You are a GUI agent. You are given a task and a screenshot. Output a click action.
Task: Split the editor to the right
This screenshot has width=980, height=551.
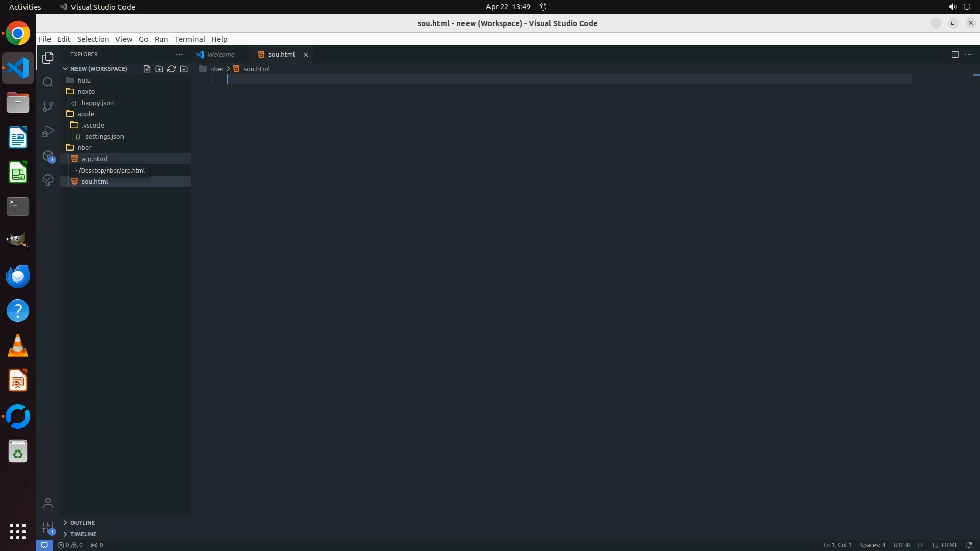pyautogui.click(x=955, y=54)
